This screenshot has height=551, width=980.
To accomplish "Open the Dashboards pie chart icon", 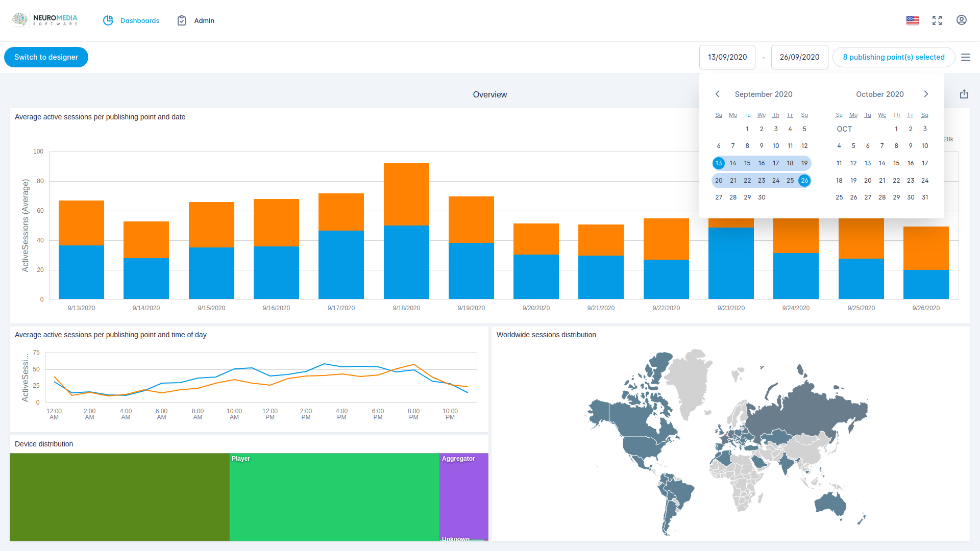I will click(x=108, y=20).
